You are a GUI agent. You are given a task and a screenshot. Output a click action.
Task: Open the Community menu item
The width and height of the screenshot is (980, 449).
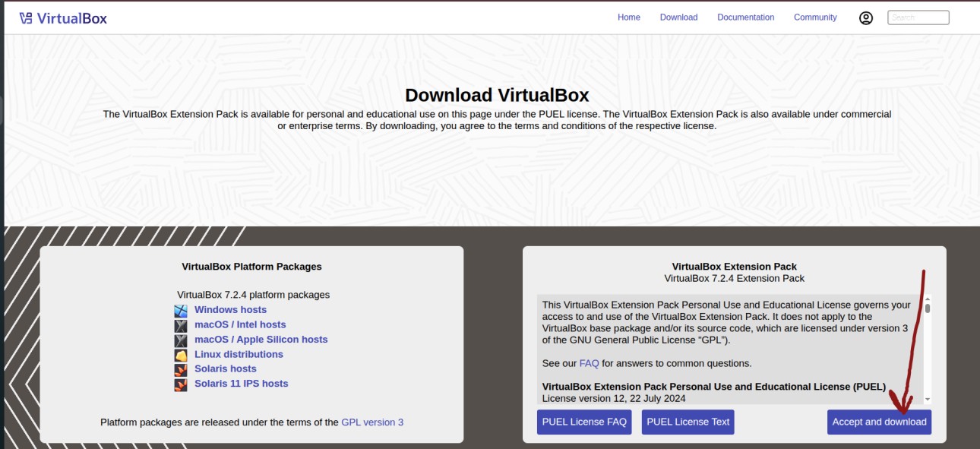pos(815,17)
